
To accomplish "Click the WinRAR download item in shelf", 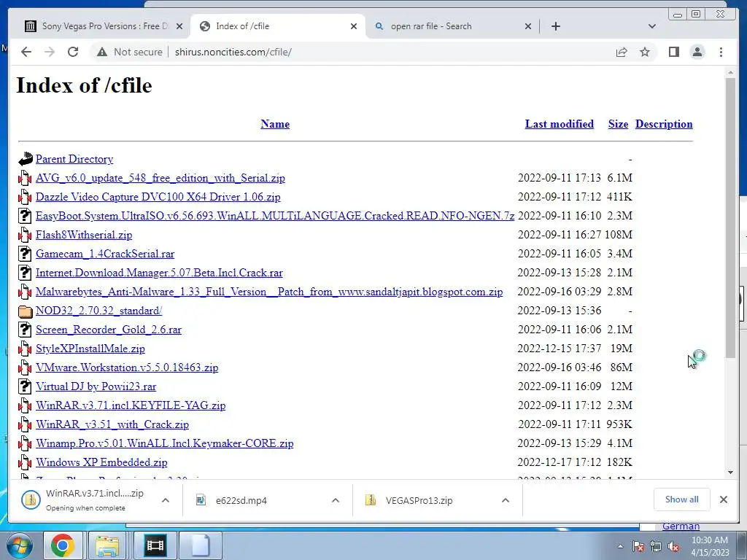I will 86,500.
